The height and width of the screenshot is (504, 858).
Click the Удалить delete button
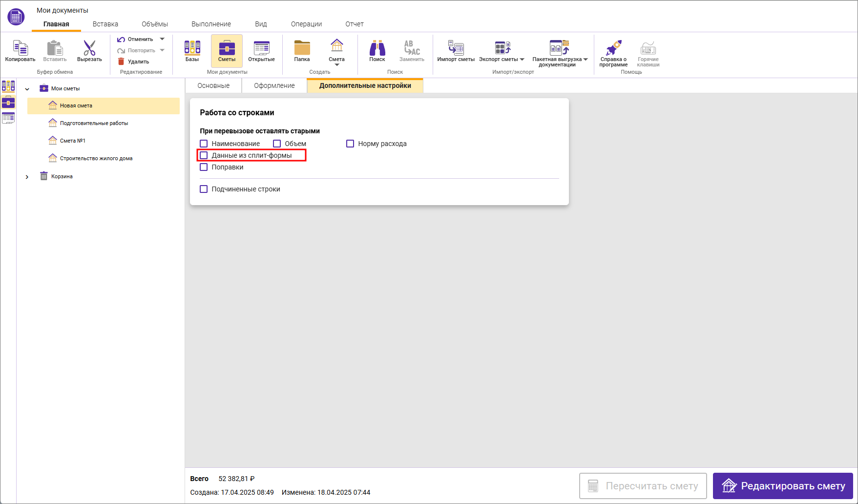tap(133, 62)
